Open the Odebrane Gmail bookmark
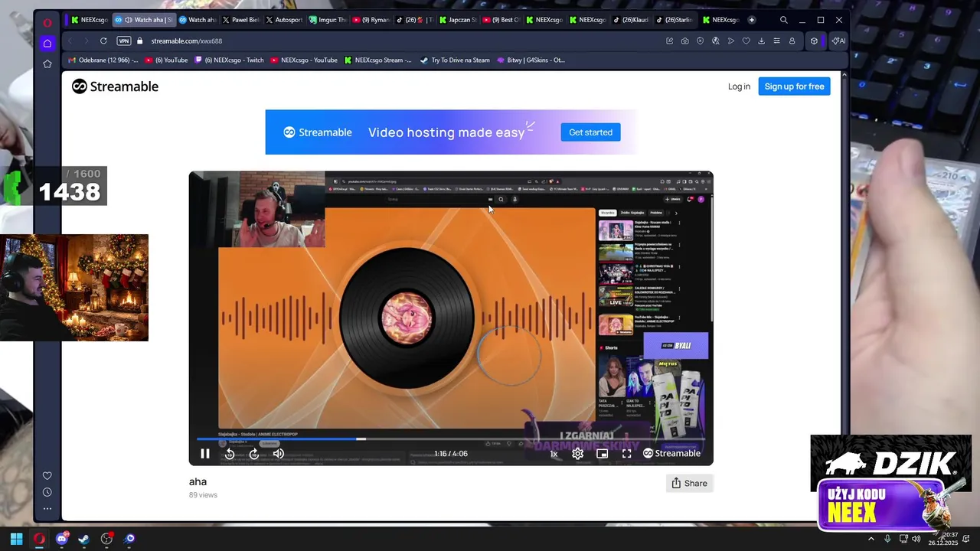The image size is (980, 551). pos(103,60)
